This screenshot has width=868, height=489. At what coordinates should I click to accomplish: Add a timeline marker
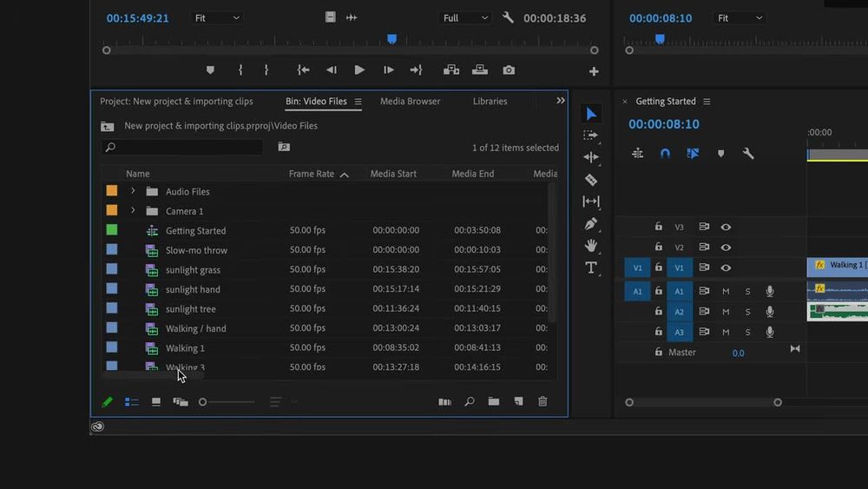pyautogui.click(x=720, y=154)
